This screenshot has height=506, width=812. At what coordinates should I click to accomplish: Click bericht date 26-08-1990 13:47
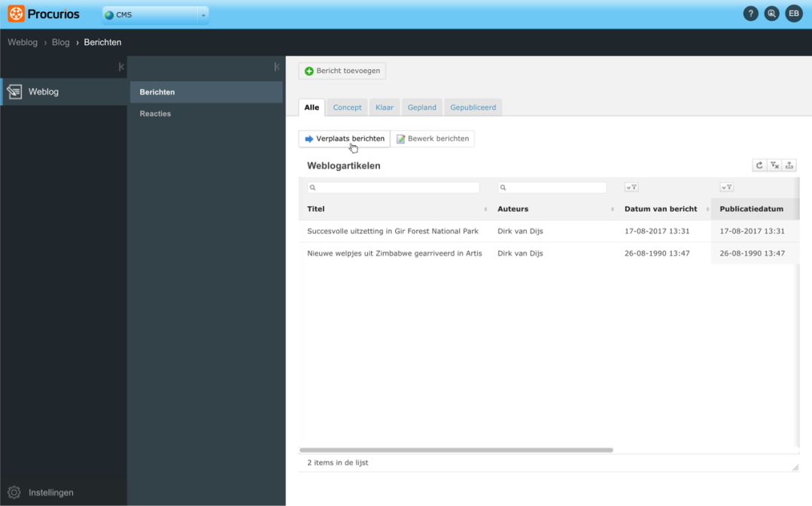(x=657, y=253)
